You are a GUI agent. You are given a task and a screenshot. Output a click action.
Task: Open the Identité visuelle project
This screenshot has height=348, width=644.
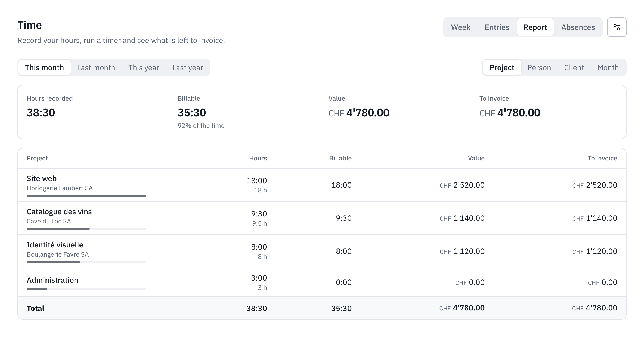coord(322,251)
